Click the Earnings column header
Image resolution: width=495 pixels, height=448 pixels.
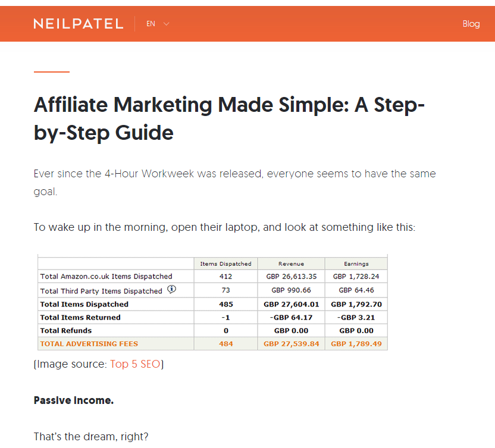tap(356, 264)
